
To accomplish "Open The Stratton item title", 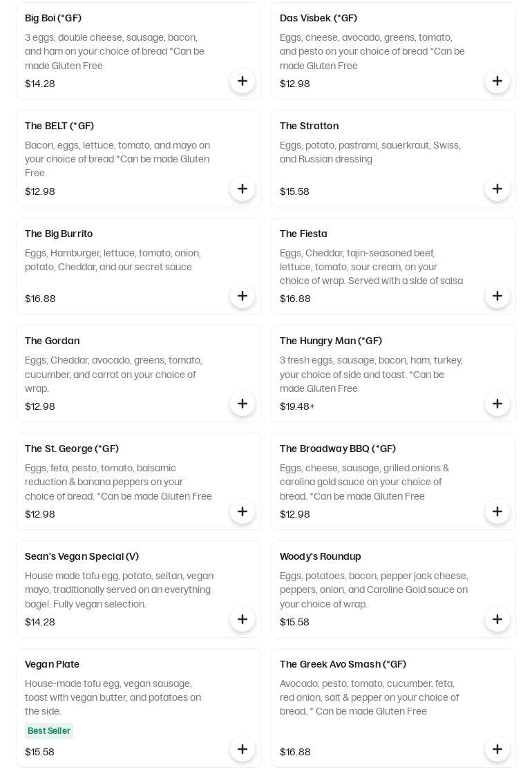I will tap(309, 126).
